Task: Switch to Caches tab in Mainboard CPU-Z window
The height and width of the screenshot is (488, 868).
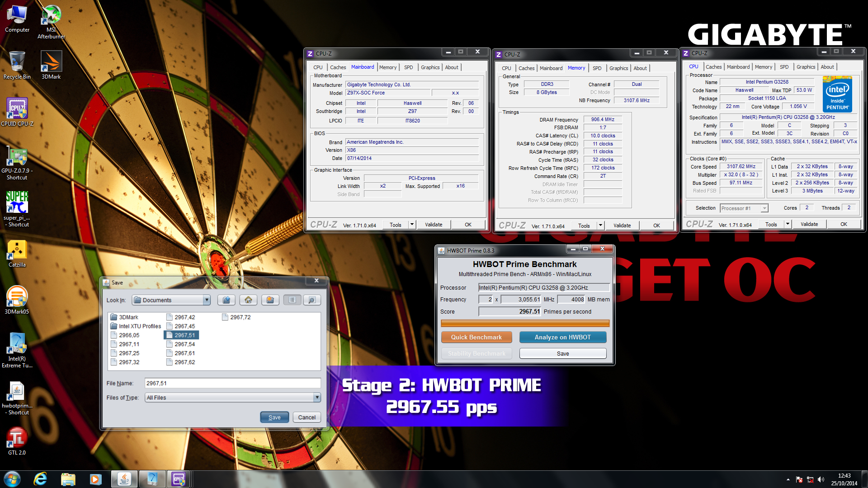Action: [338, 67]
